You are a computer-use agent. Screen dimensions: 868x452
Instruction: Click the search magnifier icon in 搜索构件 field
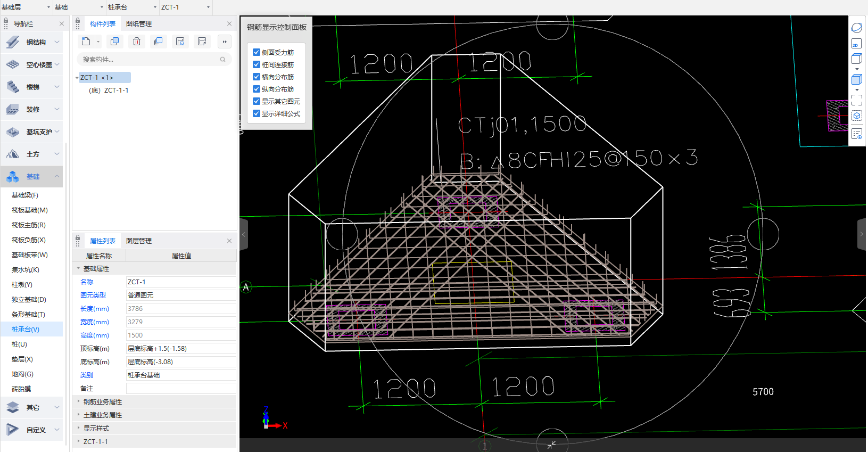[222, 60]
